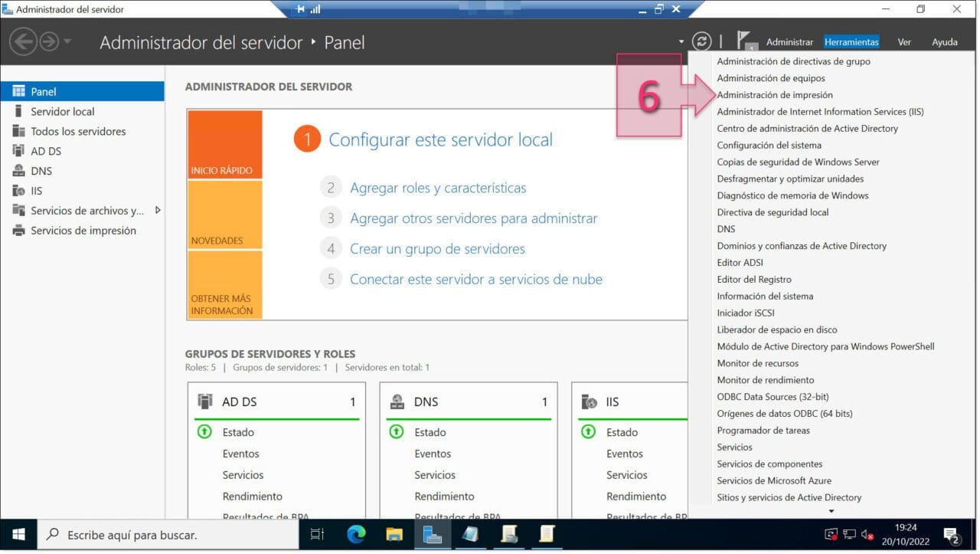The width and height of the screenshot is (980, 554).
Task: Click the Task View taskbar icon
Action: (317, 535)
